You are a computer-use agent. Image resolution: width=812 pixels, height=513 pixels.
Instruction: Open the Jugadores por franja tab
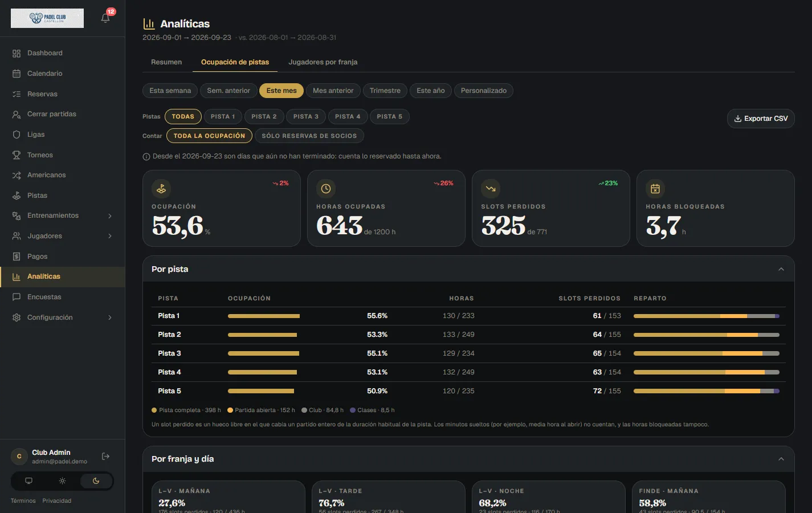click(x=323, y=62)
